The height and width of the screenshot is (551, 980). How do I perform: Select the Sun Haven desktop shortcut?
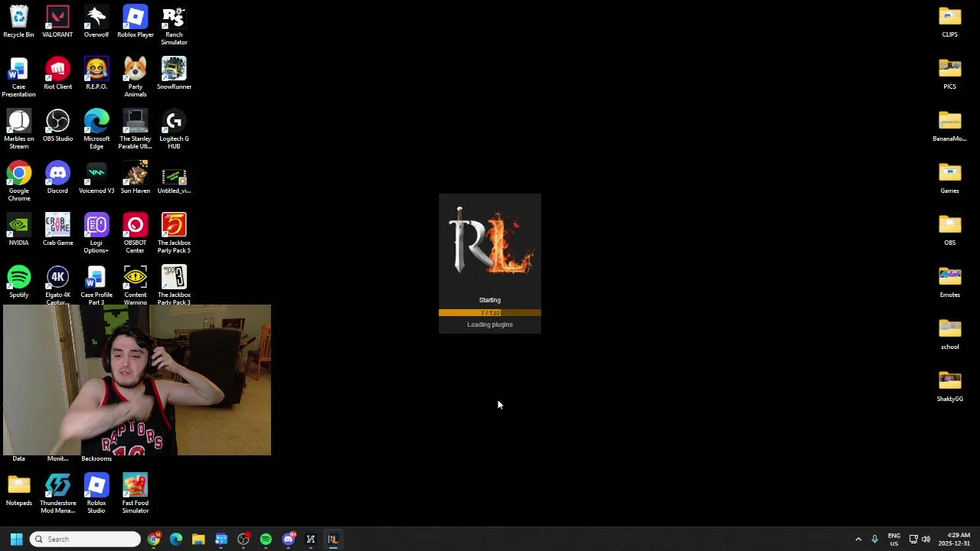click(135, 178)
